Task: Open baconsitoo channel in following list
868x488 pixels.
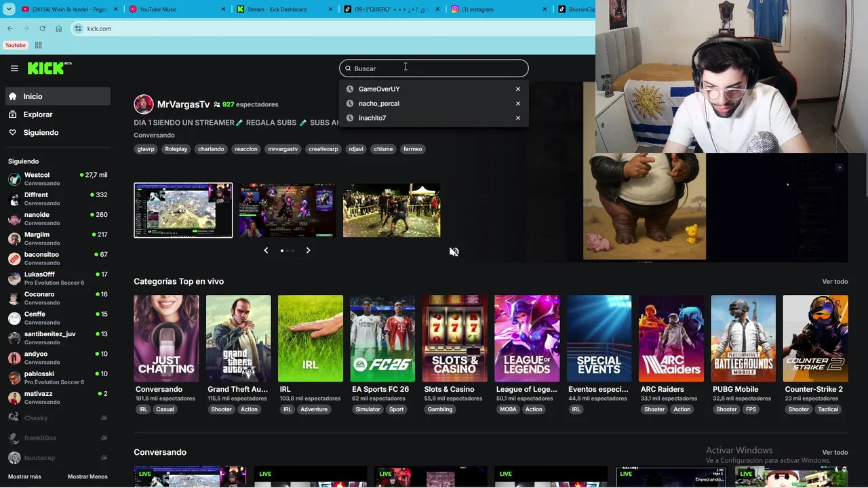Action: click(58, 258)
